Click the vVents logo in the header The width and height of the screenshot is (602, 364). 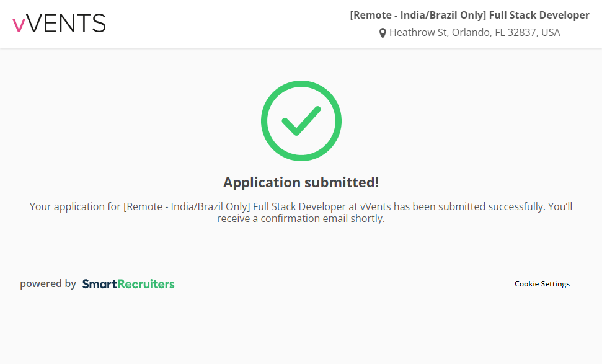click(60, 24)
